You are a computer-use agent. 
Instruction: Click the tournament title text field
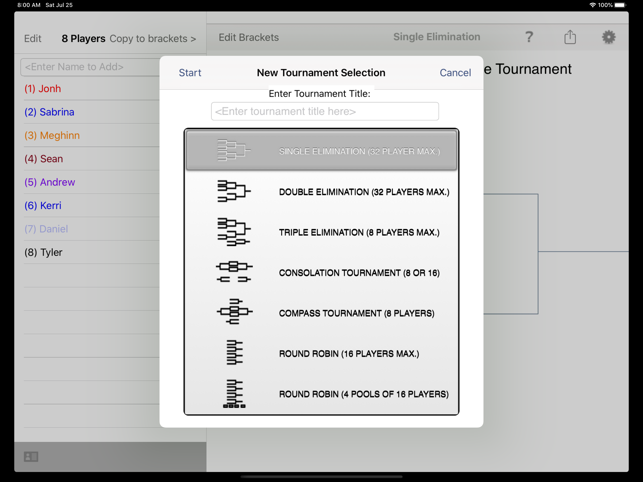[x=324, y=111]
